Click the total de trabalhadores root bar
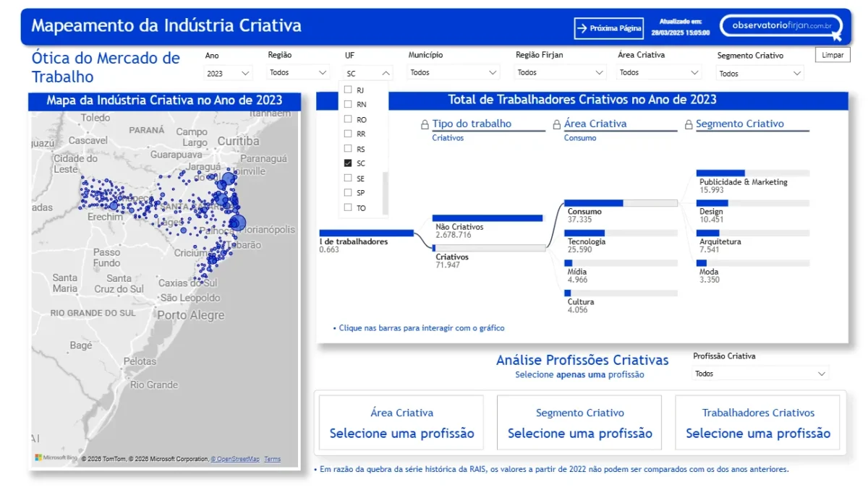 click(366, 233)
